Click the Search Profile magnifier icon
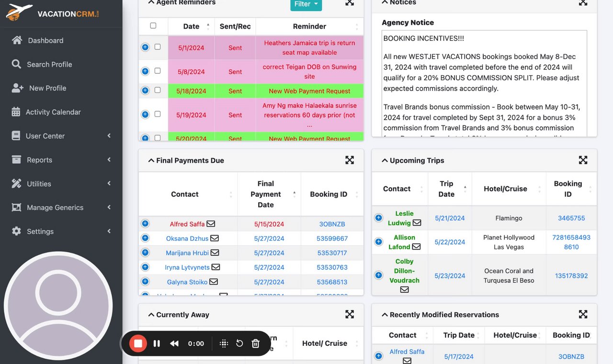 pos(17,64)
